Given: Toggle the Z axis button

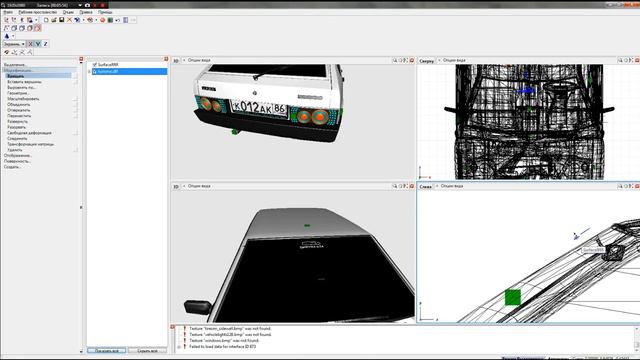Looking at the screenshot, I should pyautogui.click(x=45, y=44).
